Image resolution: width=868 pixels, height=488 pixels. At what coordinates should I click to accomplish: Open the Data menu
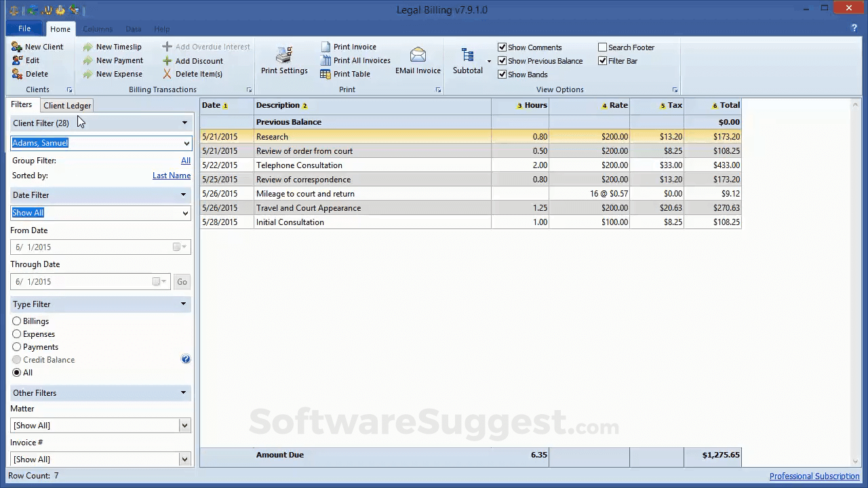133,29
